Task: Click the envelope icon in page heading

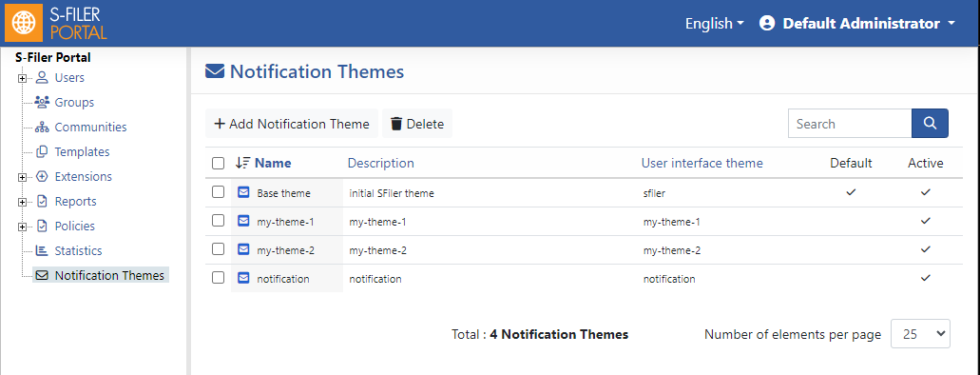Action: tap(215, 72)
